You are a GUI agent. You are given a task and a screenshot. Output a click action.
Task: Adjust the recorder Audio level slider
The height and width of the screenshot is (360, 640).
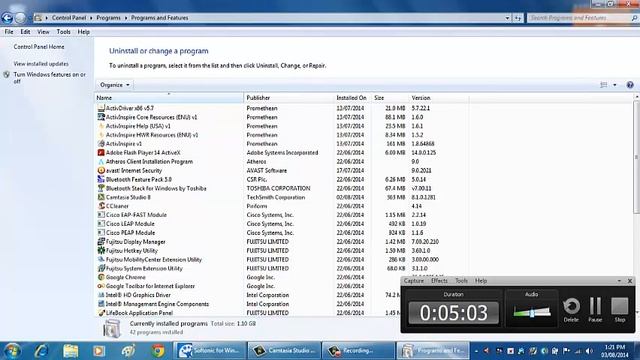click(x=532, y=313)
